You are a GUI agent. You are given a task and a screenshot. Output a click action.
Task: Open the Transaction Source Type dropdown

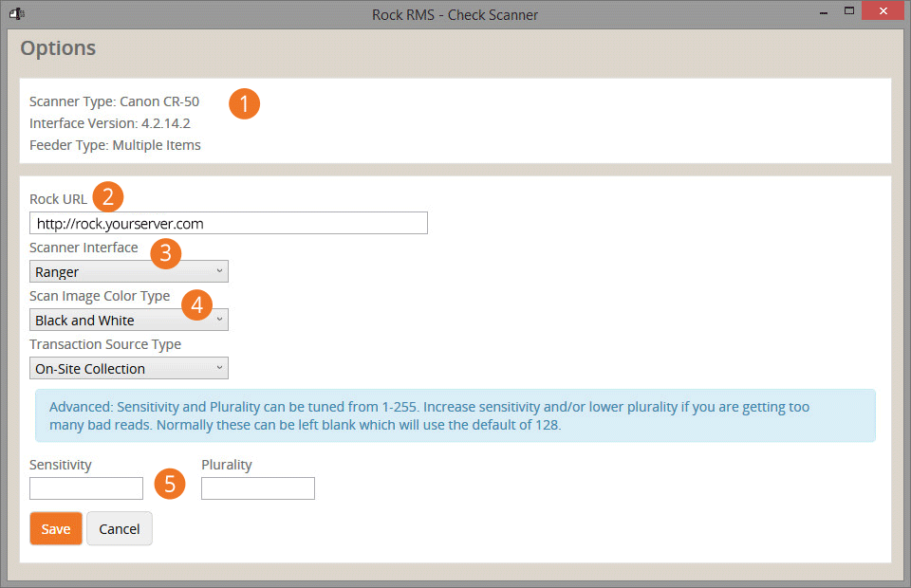pyautogui.click(x=129, y=368)
